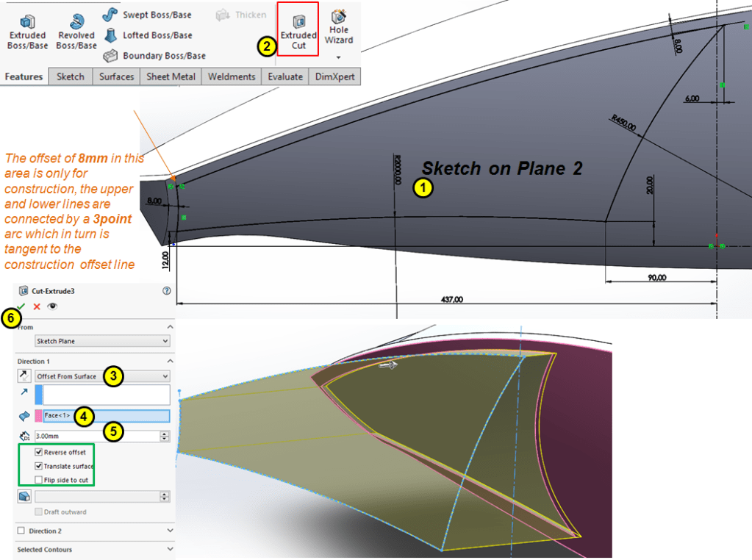
Task: Open the Offset From Surface end condition dropdown
Action: click(102, 376)
